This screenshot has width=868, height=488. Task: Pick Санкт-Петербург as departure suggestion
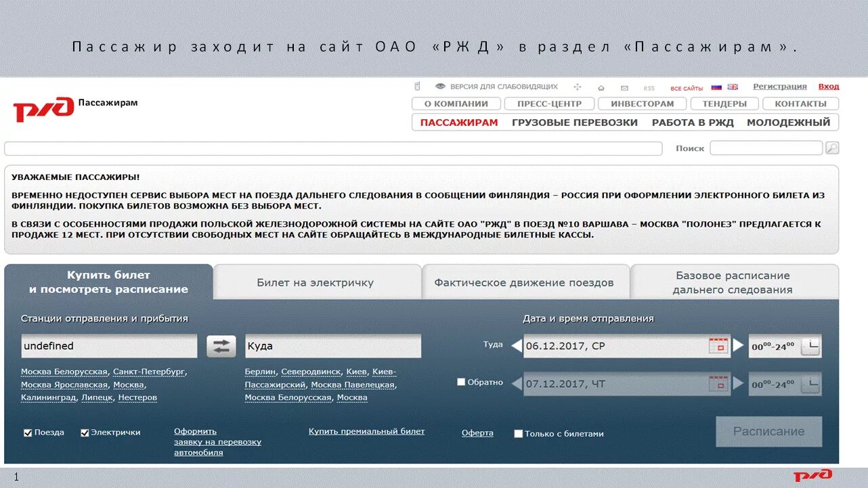click(x=149, y=372)
